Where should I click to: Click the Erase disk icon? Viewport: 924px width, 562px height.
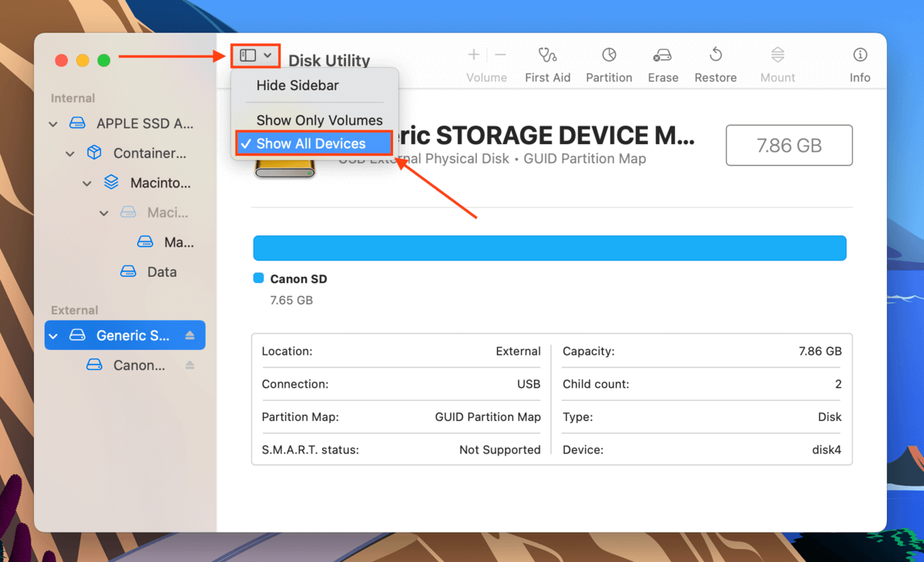pos(662,56)
